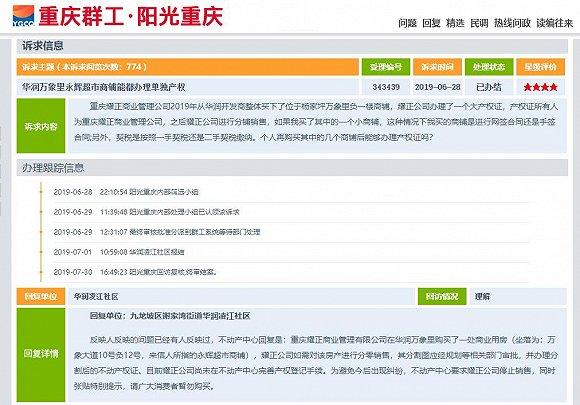The height and width of the screenshot is (405, 580).
Task: Click the YGCQ site logo icon
Action: pos(23,16)
